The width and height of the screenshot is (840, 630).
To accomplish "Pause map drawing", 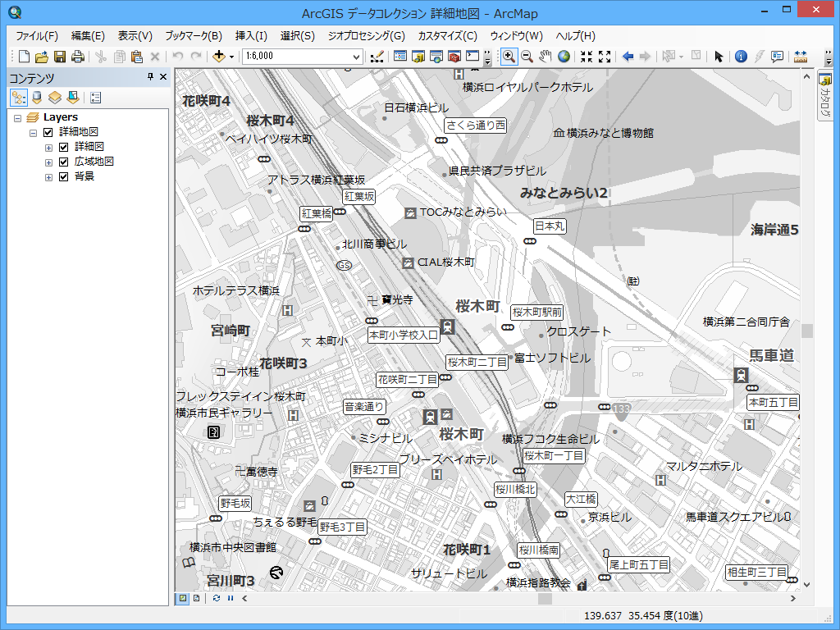I will click(x=231, y=598).
